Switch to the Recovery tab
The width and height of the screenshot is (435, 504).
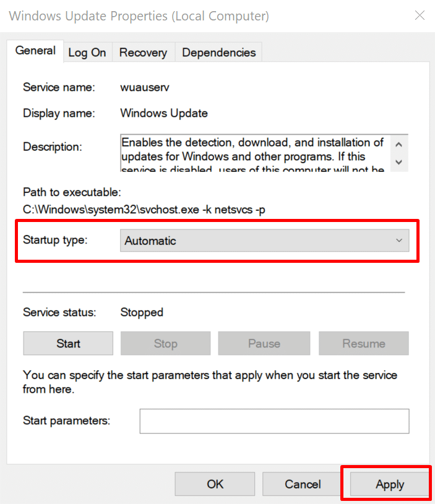[x=143, y=53]
